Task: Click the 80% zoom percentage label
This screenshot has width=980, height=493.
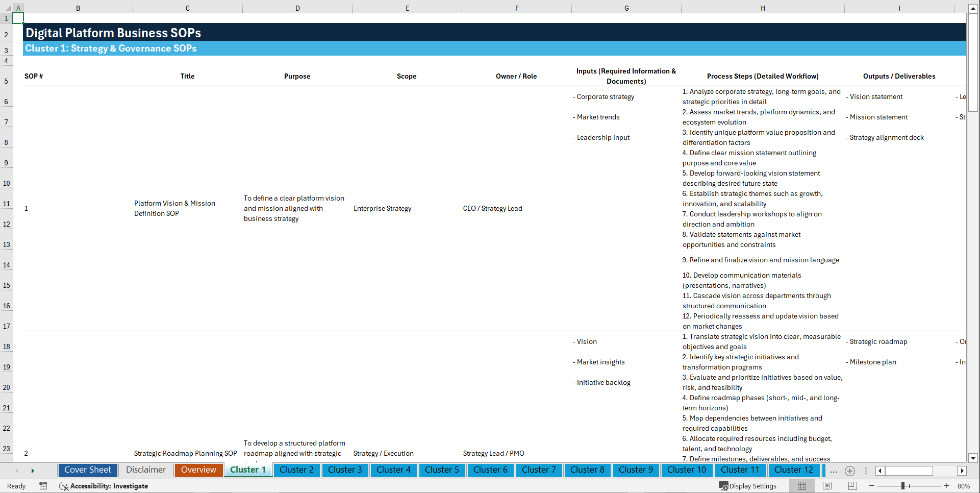Action: click(964, 486)
